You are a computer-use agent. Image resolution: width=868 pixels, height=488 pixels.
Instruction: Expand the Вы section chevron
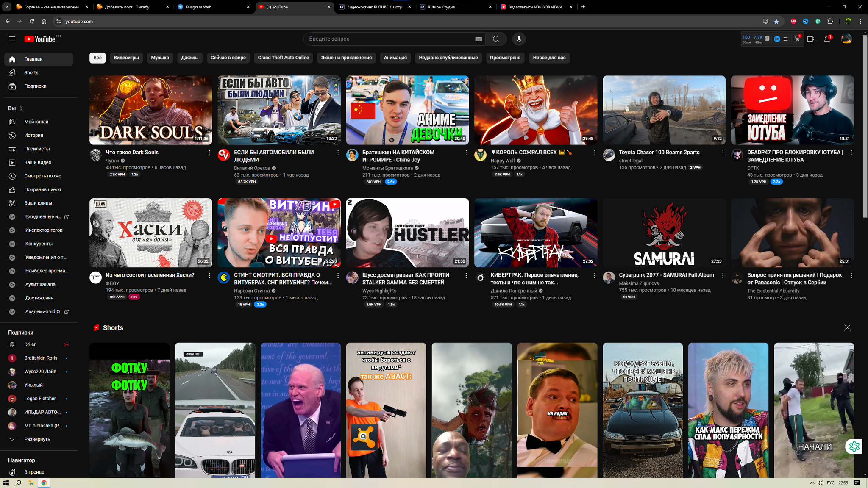coord(21,108)
